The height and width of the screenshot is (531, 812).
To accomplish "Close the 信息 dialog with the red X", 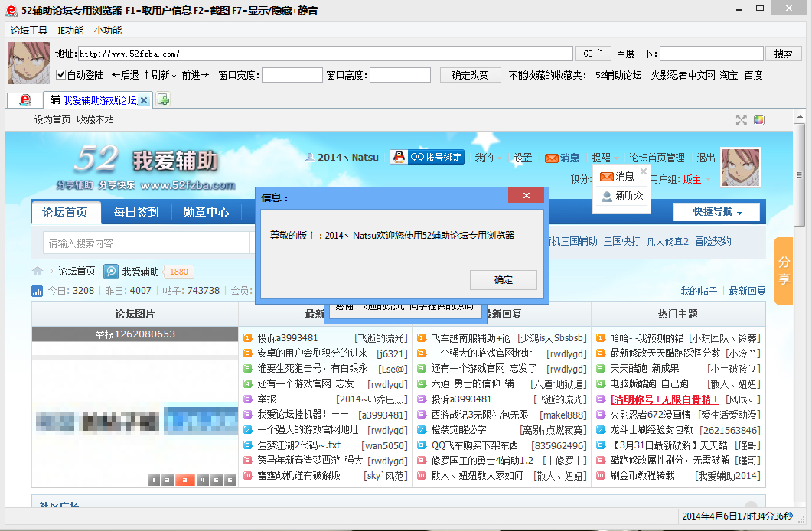I will [526, 195].
